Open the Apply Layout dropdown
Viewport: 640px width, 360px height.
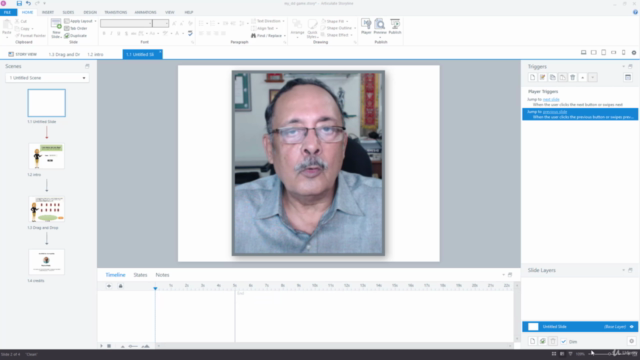80,21
